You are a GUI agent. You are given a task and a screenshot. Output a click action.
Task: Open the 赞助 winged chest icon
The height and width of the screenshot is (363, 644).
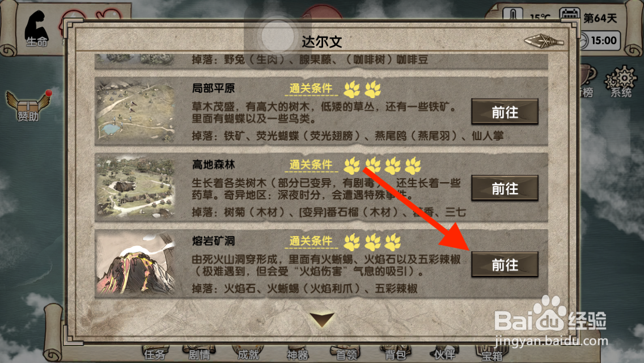28,106
